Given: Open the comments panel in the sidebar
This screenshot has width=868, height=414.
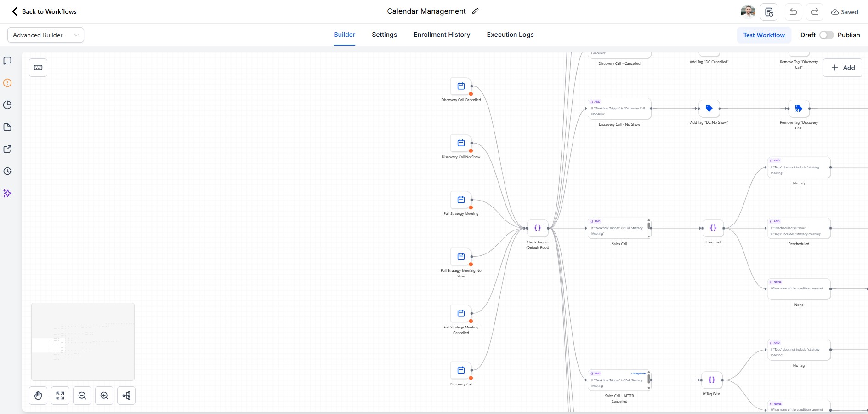Looking at the screenshot, I should pos(7,61).
